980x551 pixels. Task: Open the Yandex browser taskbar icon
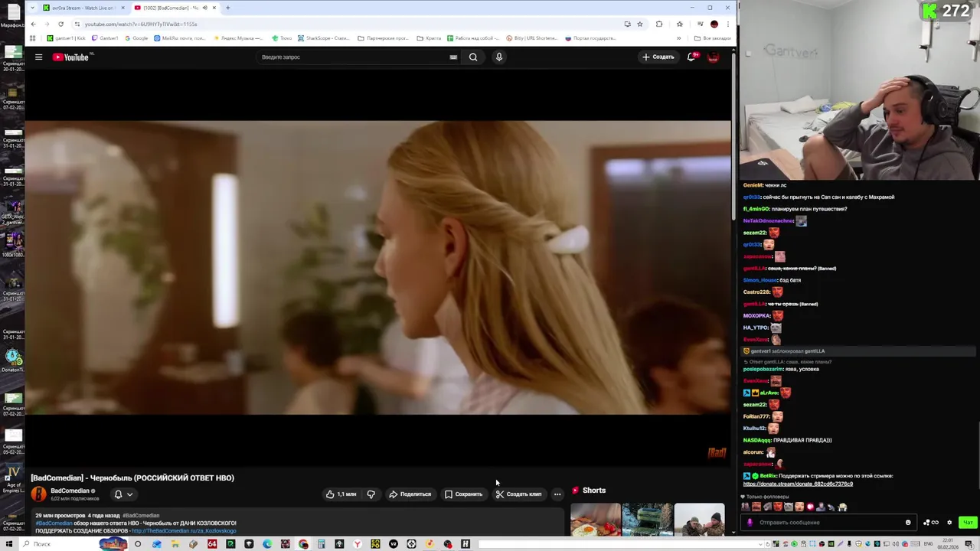358,544
